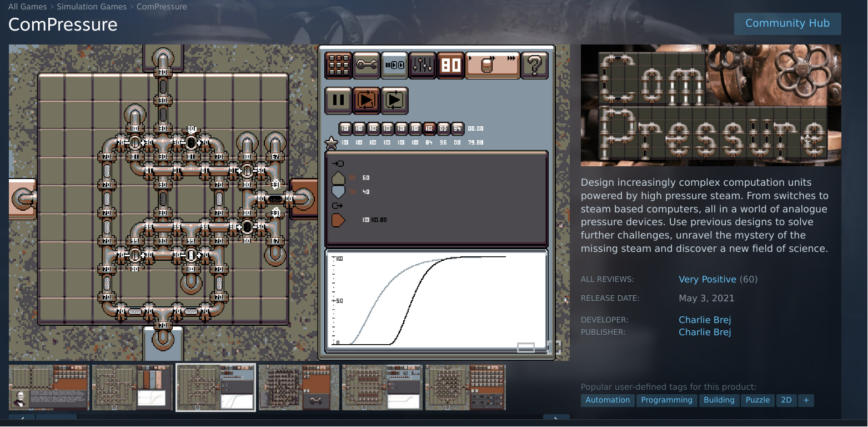
Task: Open the thumbnail with the wide flat graph
Action: coord(382,388)
